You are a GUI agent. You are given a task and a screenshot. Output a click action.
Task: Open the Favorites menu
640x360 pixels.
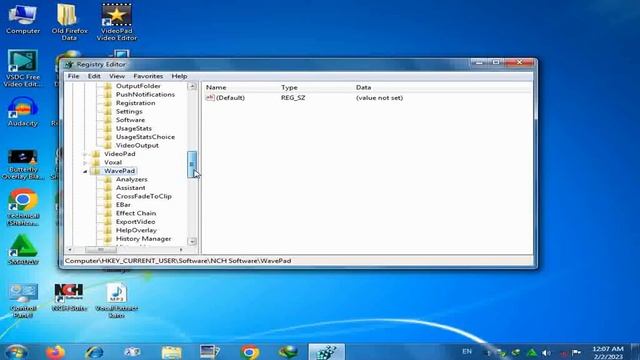[148, 76]
